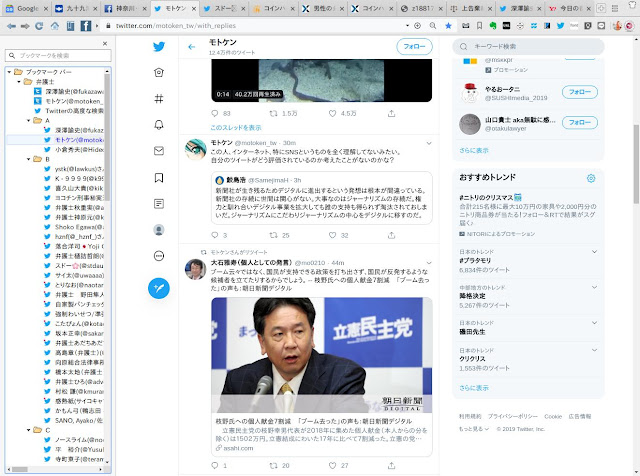Open the Twitter home bird logo

pyautogui.click(x=159, y=47)
